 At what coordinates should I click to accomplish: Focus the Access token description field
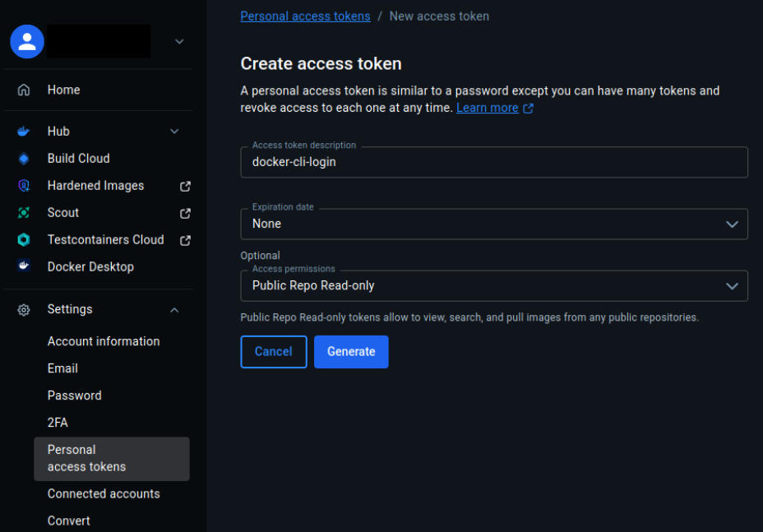click(x=493, y=163)
